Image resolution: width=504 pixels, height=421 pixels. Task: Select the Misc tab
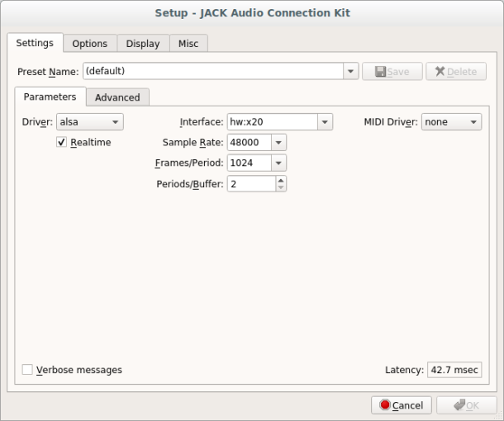click(188, 44)
